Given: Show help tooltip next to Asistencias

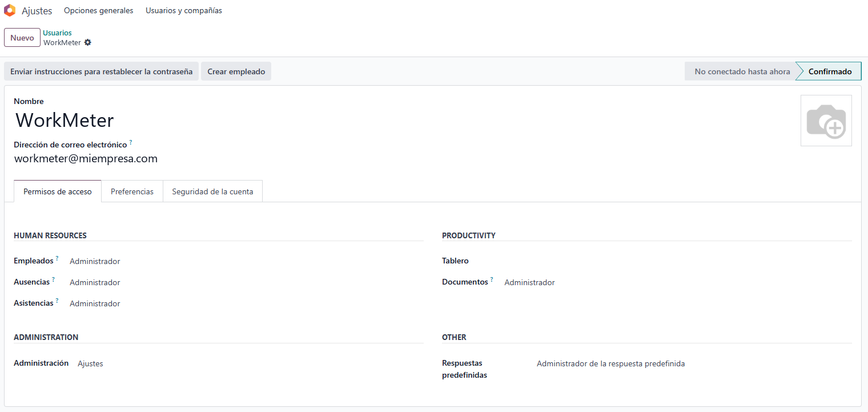Looking at the screenshot, I should coord(57,301).
